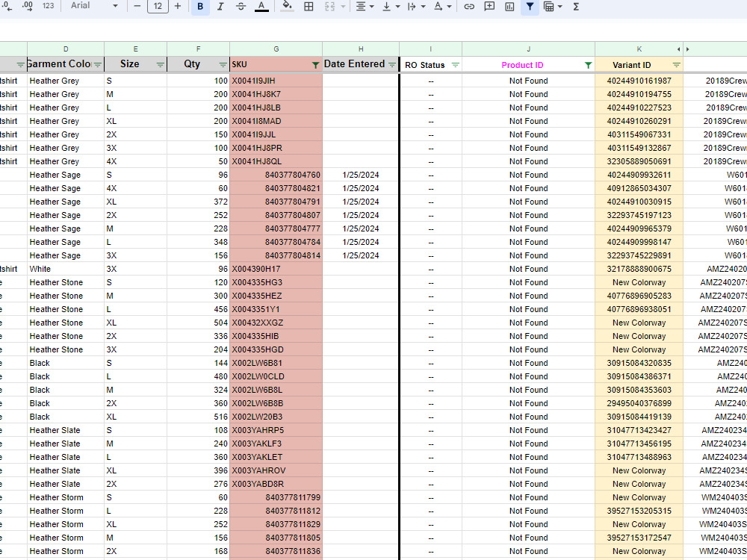Increase font size with plus button
747x560 pixels.
point(178,6)
